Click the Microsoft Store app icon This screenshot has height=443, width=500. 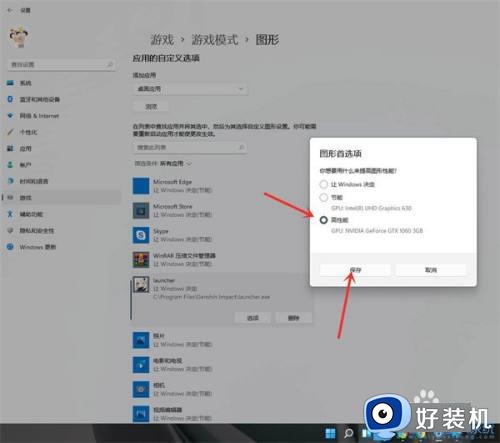pos(141,210)
